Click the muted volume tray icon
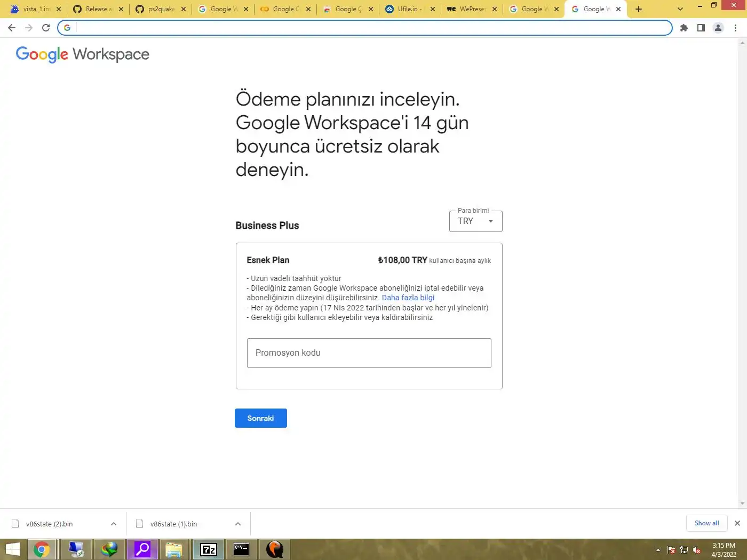 pos(697,550)
